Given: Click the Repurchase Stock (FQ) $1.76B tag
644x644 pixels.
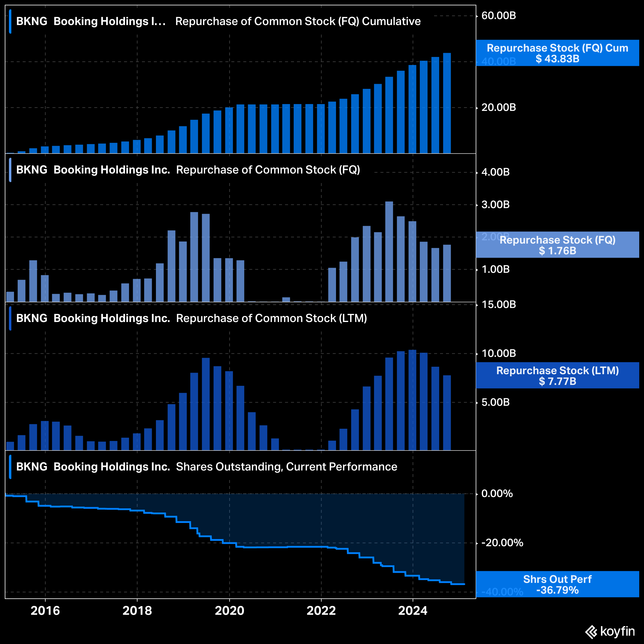Looking at the screenshot, I should point(557,245).
